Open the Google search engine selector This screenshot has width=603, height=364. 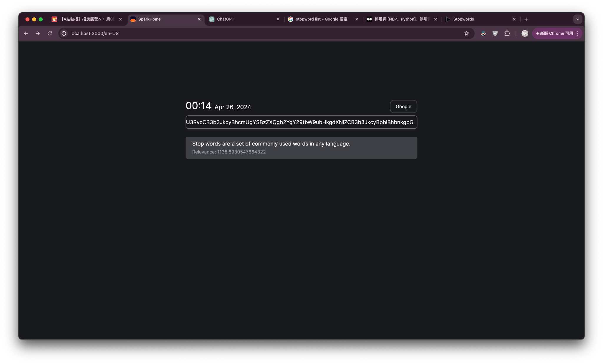coord(403,107)
